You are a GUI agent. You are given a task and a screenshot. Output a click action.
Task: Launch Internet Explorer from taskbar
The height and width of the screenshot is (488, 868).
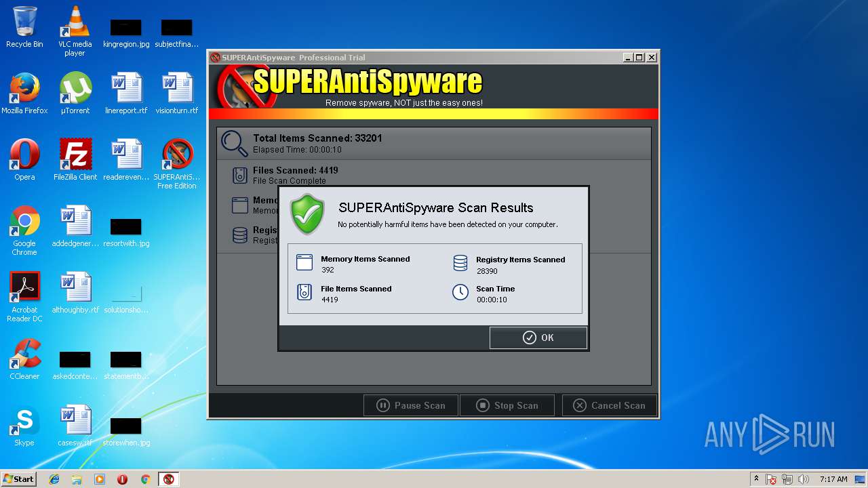click(x=54, y=479)
